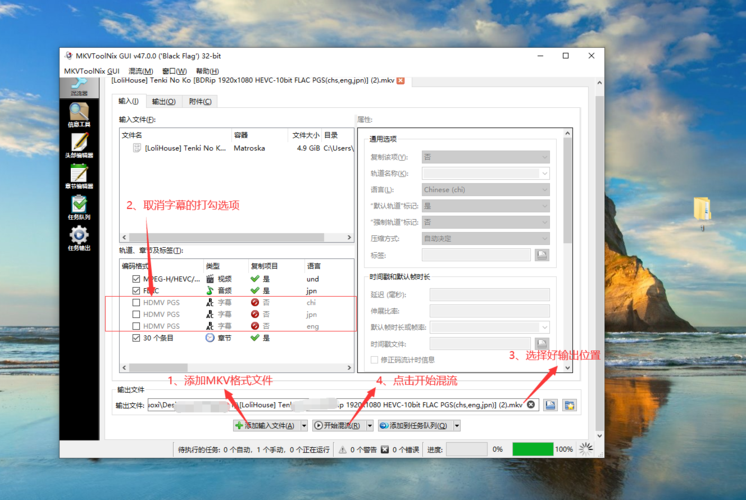Viewport: 746px width, 500px height.
Task: Clear the output file path field
Action: coord(530,405)
